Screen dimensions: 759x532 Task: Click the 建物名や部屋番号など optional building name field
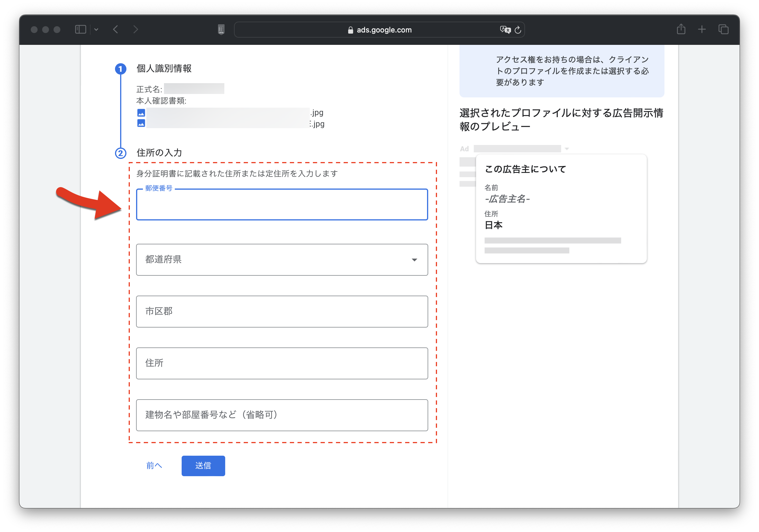pyautogui.click(x=282, y=415)
